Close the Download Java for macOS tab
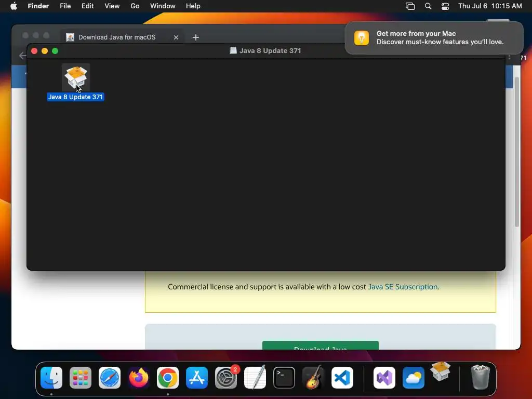This screenshot has height=399, width=532. click(176, 37)
